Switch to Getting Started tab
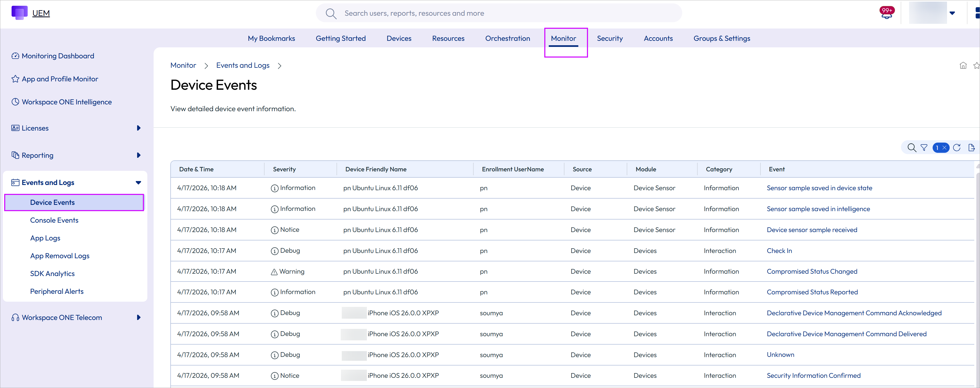The width and height of the screenshot is (980, 388). pos(340,38)
